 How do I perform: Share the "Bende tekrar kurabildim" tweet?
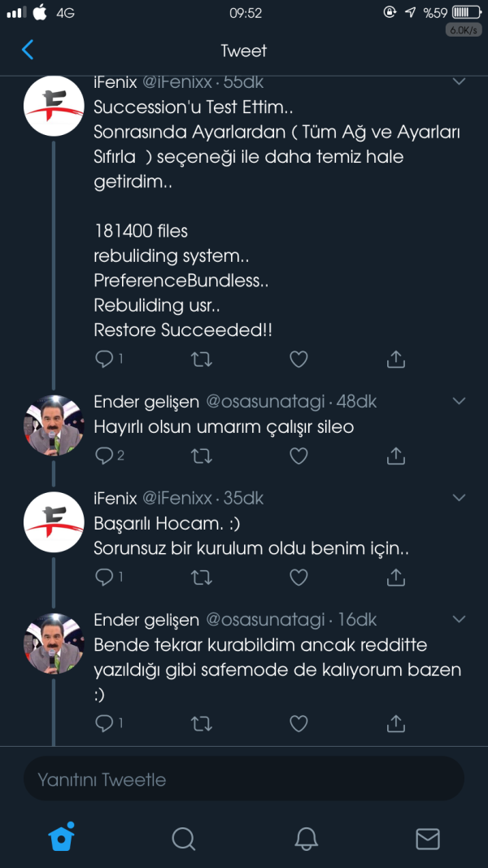point(396,722)
